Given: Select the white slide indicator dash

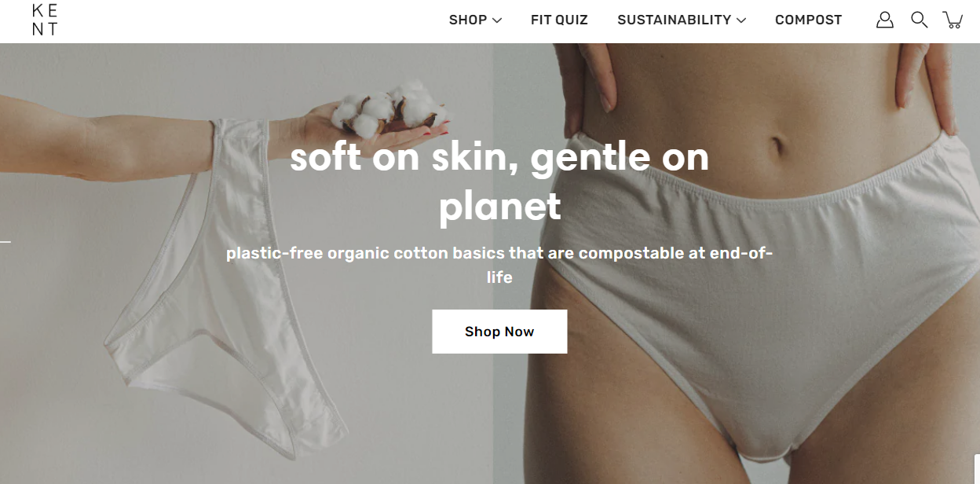Looking at the screenshot, I should [5, 241].
